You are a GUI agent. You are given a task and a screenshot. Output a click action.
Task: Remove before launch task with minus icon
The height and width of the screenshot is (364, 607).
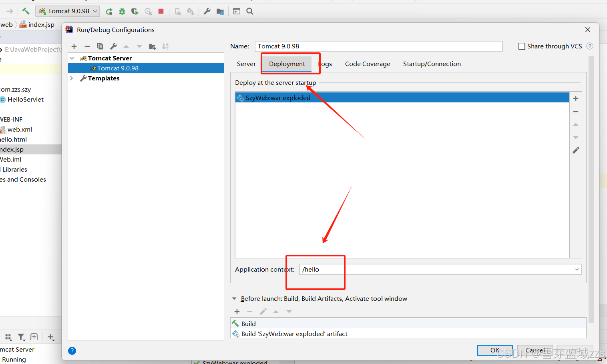click(250, 312)
